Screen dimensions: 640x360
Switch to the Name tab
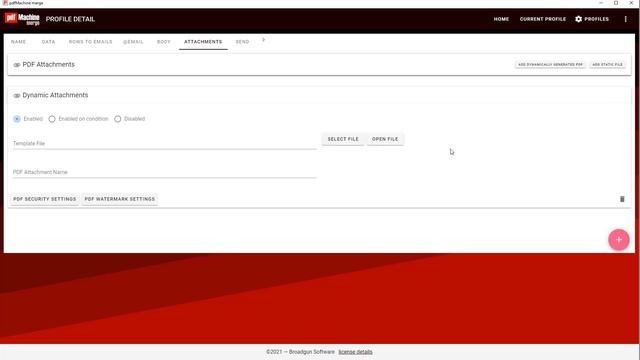point(18,42)
